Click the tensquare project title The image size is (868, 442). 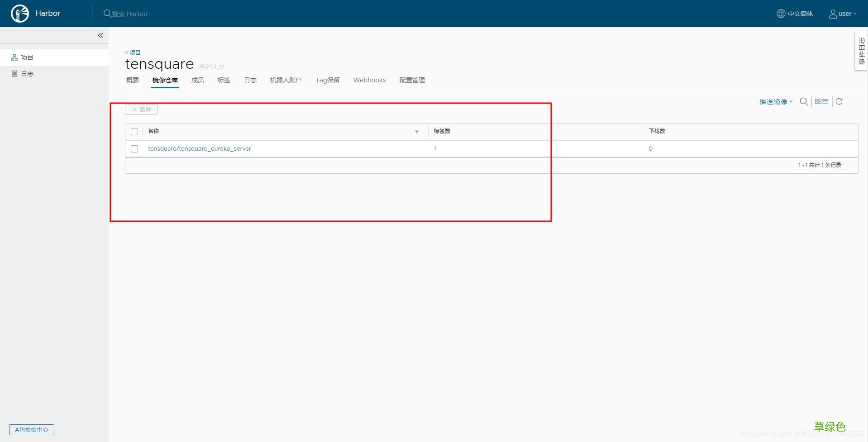[x=159, y=64]
